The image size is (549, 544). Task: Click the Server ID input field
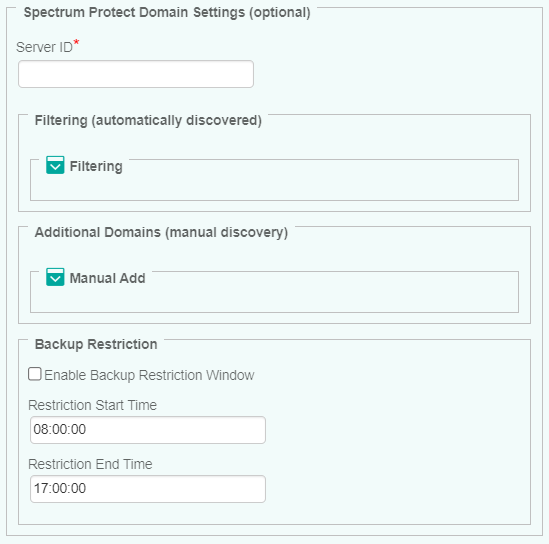pos(136,74)
